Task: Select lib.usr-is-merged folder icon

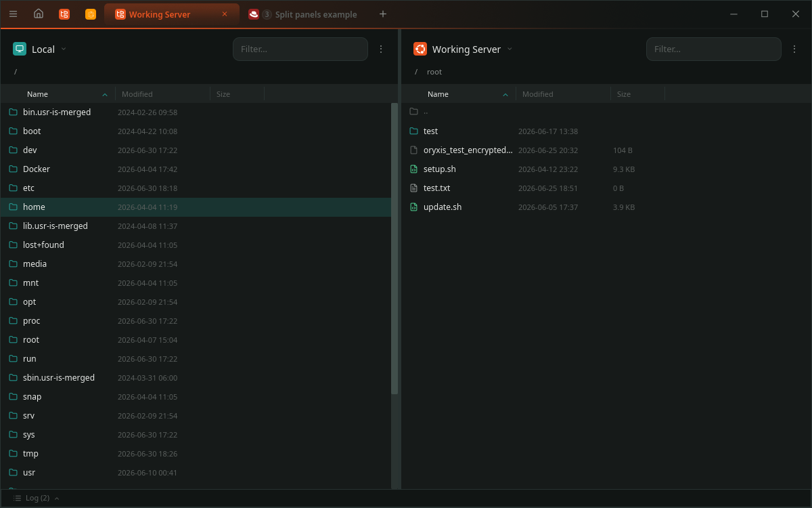Action: coord(14,226)
